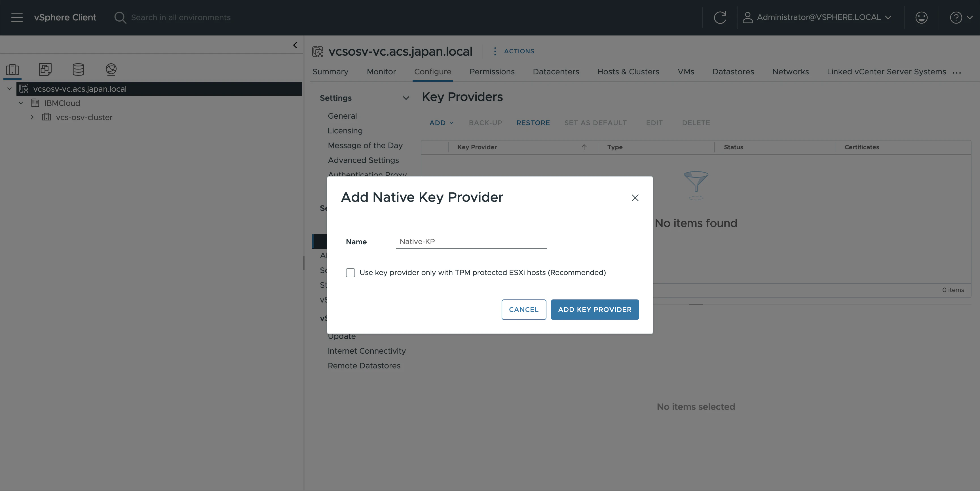
Task: Open the Monitor tab
Action: pos(381,72)
